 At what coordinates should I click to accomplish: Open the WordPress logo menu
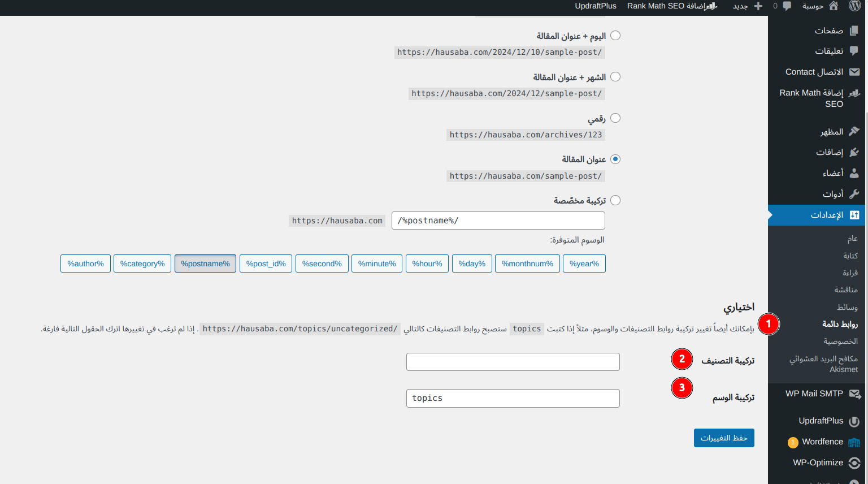pyautogui.click(x=854, y=6)
